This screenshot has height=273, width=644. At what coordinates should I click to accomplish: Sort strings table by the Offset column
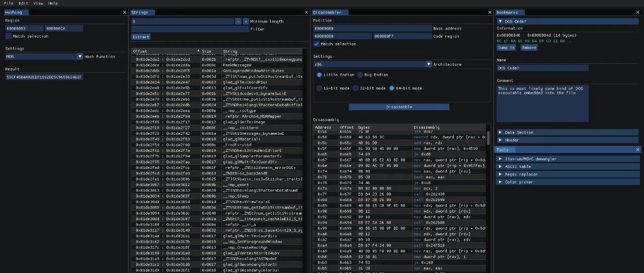[140, 51]
